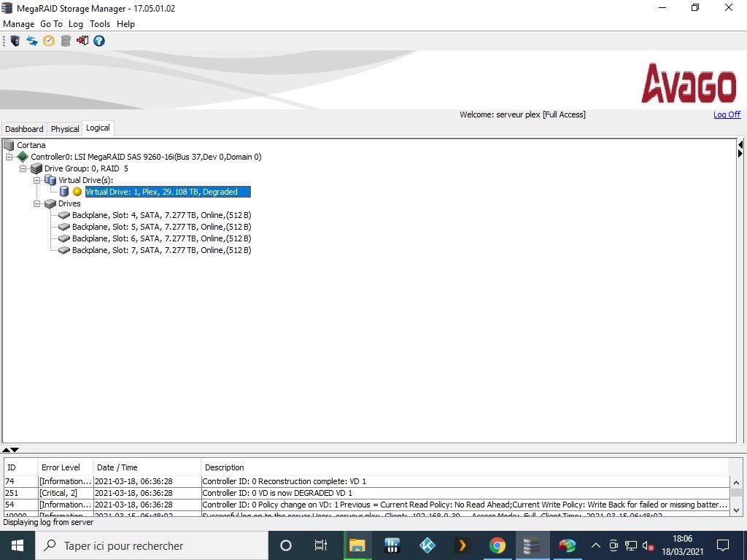Image resolution: width=747 pixels, height=560 pixels.
Task: Click the log pane down arrow
Action: click(15, 449)
